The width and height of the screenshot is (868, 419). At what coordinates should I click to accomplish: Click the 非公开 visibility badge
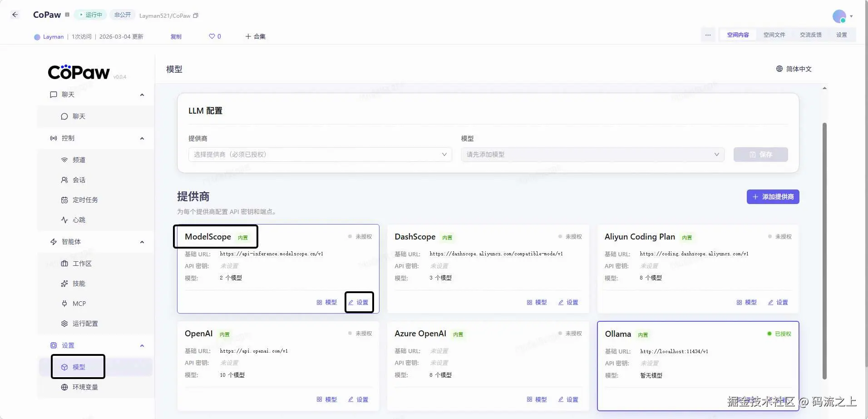coord(123,15)
